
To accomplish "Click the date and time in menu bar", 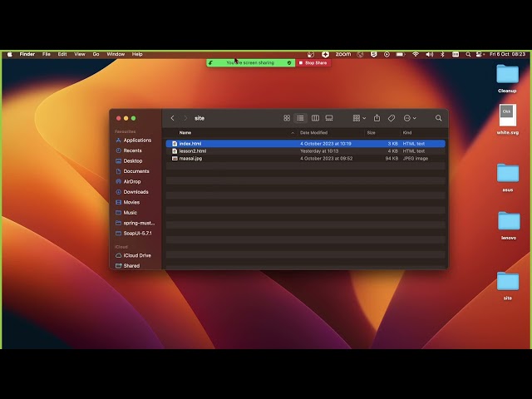I will coord(507,54).
